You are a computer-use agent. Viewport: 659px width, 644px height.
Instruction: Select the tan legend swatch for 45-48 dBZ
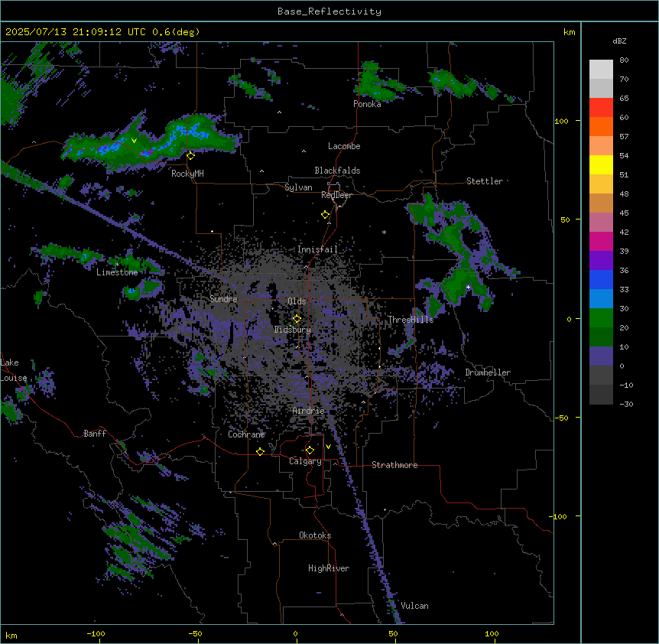(x=601, y=203)
